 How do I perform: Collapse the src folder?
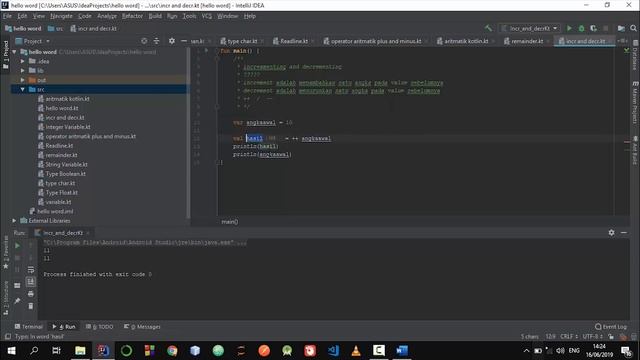pyautogui.click(x=23, y=89)
